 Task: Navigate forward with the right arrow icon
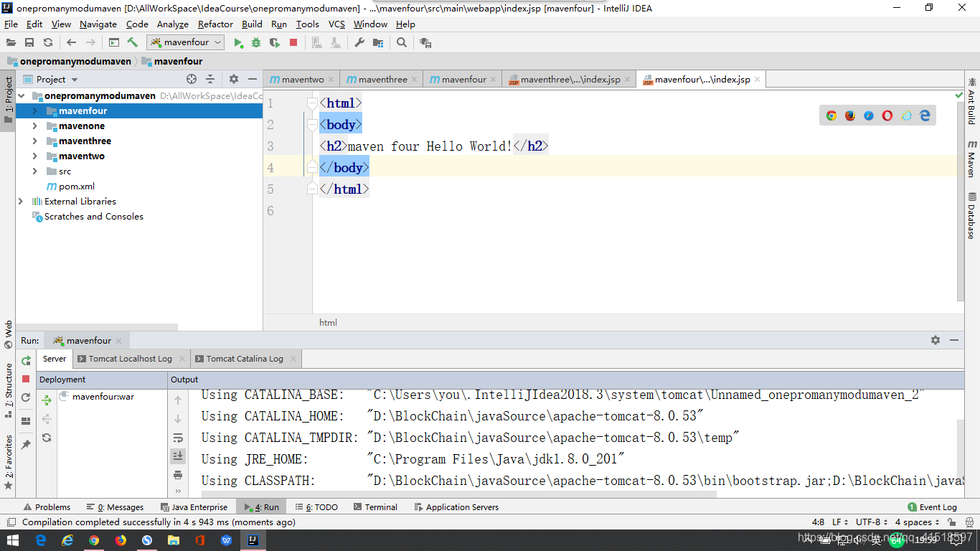tap(91, 42)
